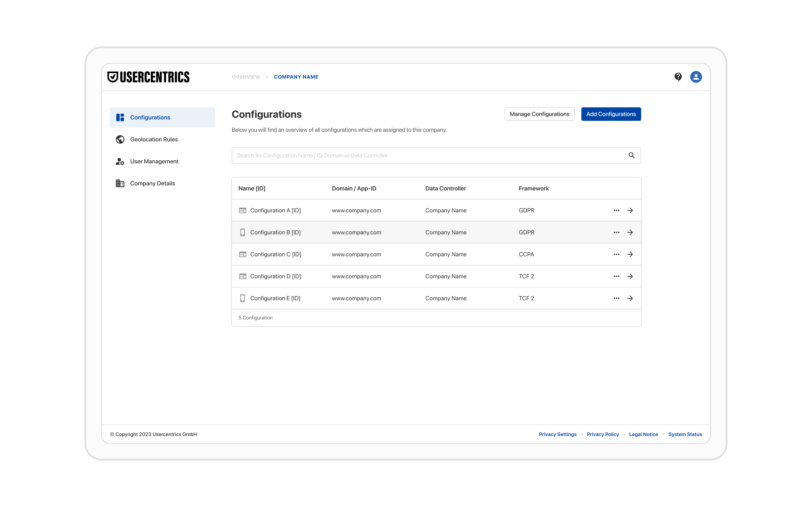Show more options for Configuration E
This screenshot has width=812, height=507.
616,298
